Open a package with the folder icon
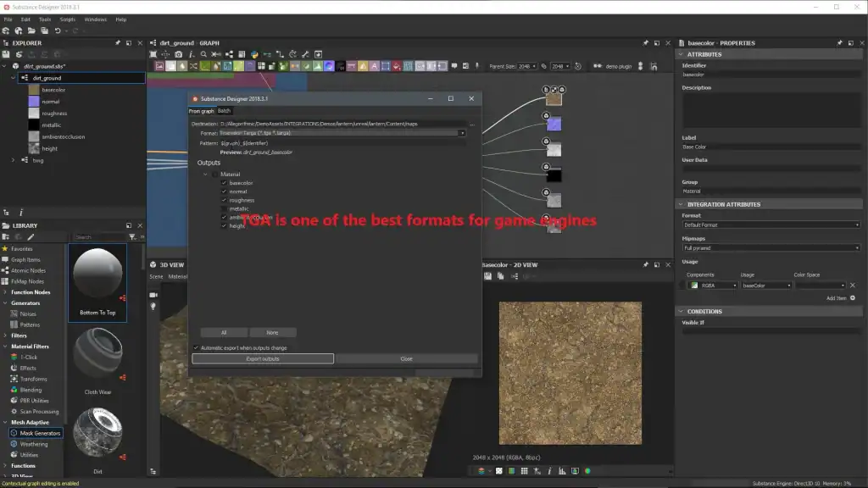This screenshot has height=488, width=868. [x=31, y=31]
